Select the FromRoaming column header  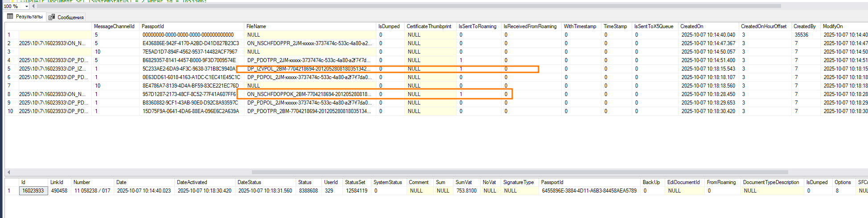point(722,182)
